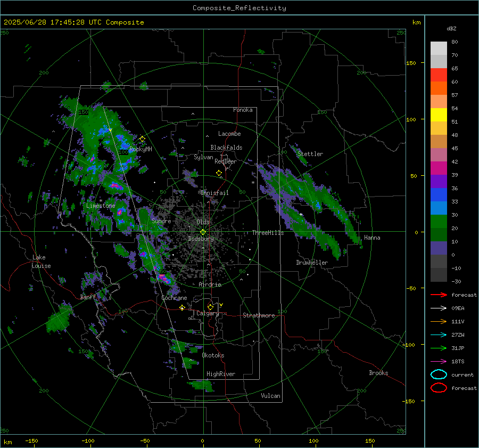Click the Innisfail label on map

(x=214, y=193)
